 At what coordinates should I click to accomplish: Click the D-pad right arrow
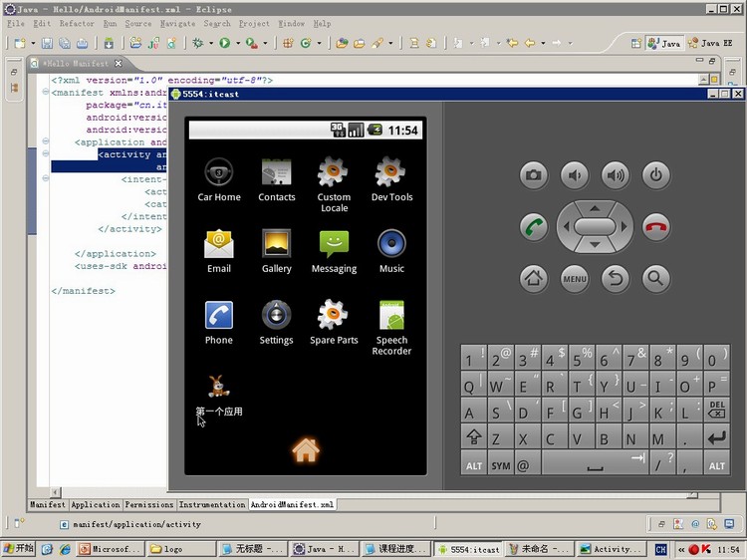(624, 227)
